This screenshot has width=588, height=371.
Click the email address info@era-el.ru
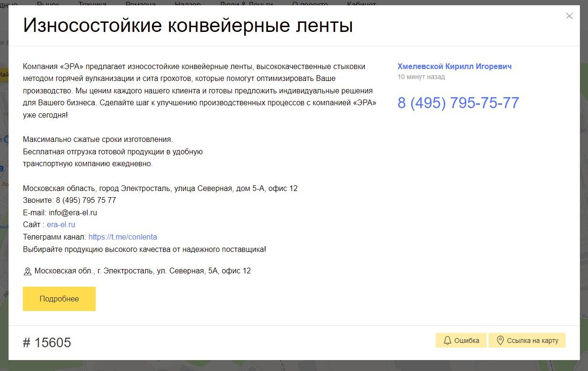click(x=72, y=212)
